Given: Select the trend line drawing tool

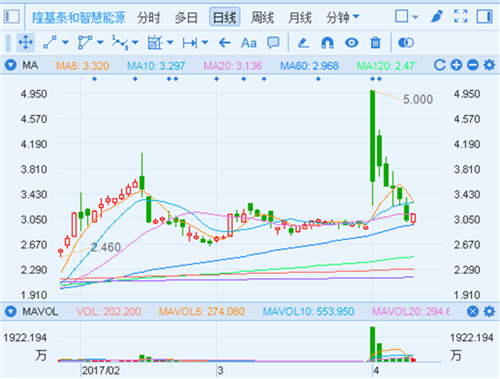Looking at the screenshot, I should pyautogui.click(x=50, y=43).
